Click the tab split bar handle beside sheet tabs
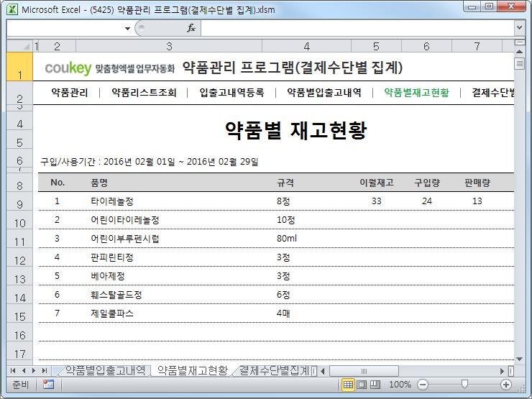 [314, 371]
